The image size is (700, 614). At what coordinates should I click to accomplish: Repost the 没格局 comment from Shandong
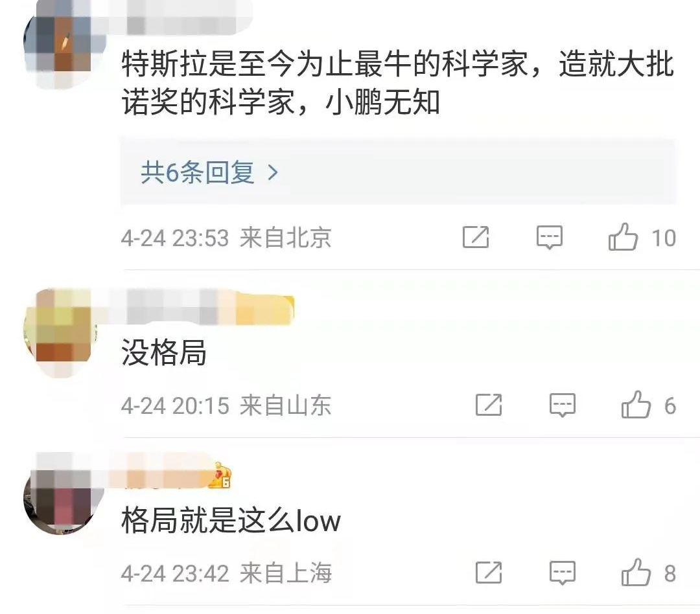tap(489, 405)
